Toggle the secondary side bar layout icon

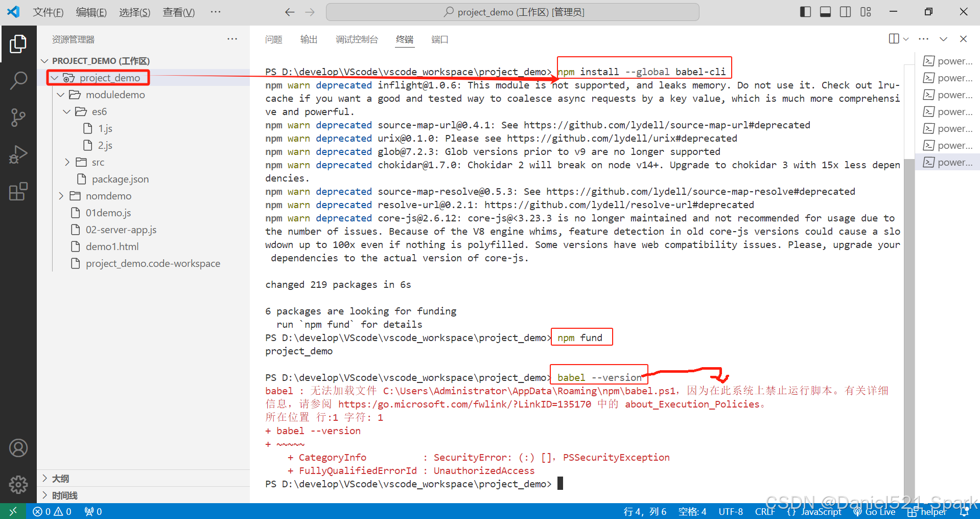click(x=845, y=12)
